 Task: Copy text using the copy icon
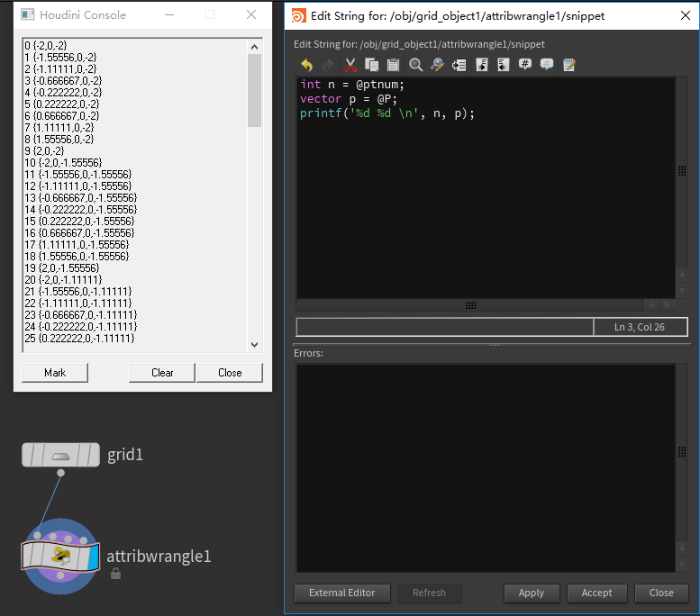coord(371,65)
